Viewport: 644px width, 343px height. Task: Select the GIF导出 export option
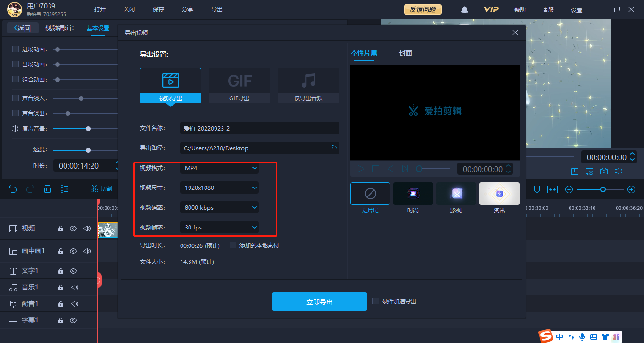[x=239, y=85]
